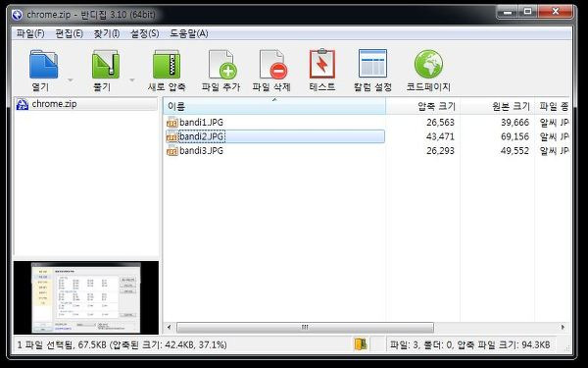Open Column Settings (칼럼 설정) icon
This screenshot has width=588, height=368.
pos(372,64)
